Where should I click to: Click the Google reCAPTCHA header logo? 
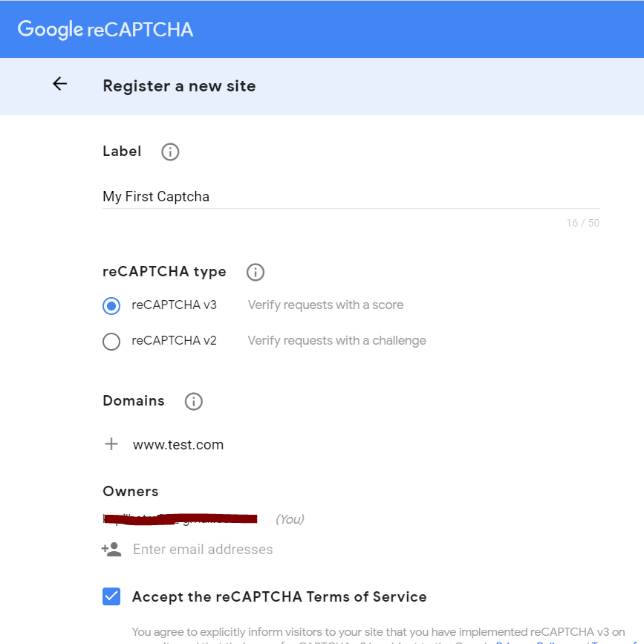pyautogui.click(x=104, y=29)
